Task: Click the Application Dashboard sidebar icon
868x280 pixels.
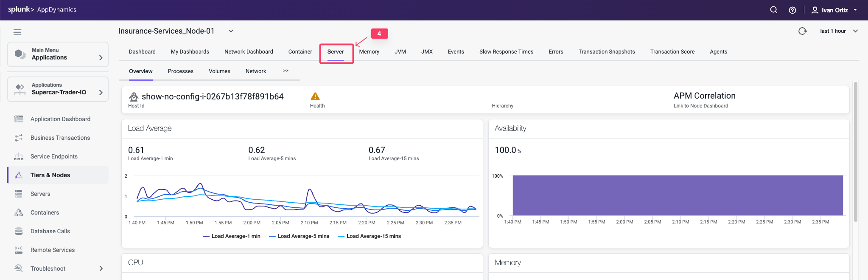Action: (x=19, y=119)
